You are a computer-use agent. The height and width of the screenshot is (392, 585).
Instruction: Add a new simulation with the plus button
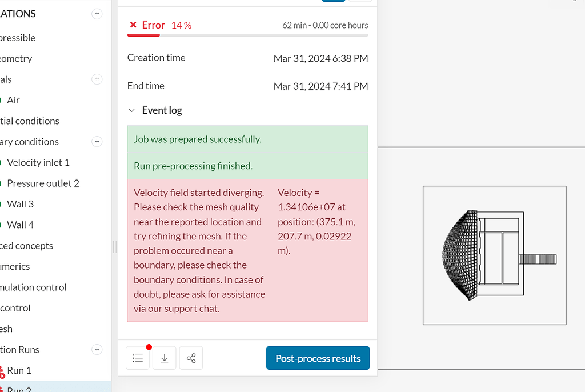pos(97,14)
